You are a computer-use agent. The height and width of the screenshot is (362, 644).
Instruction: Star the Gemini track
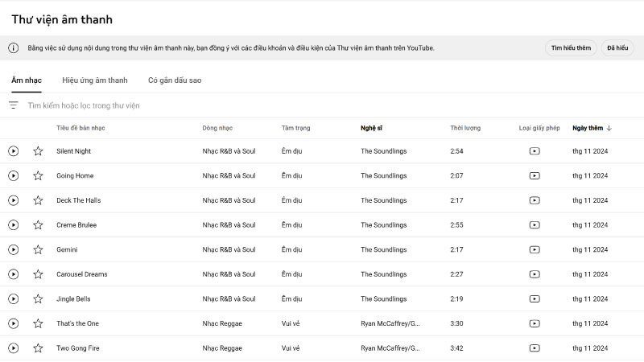coord(38,249)
